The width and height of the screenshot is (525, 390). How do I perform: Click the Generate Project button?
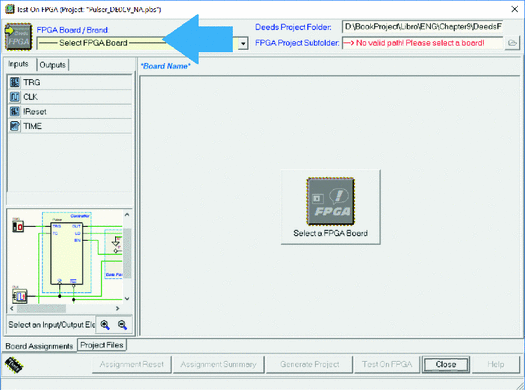(x=309, y=364)
